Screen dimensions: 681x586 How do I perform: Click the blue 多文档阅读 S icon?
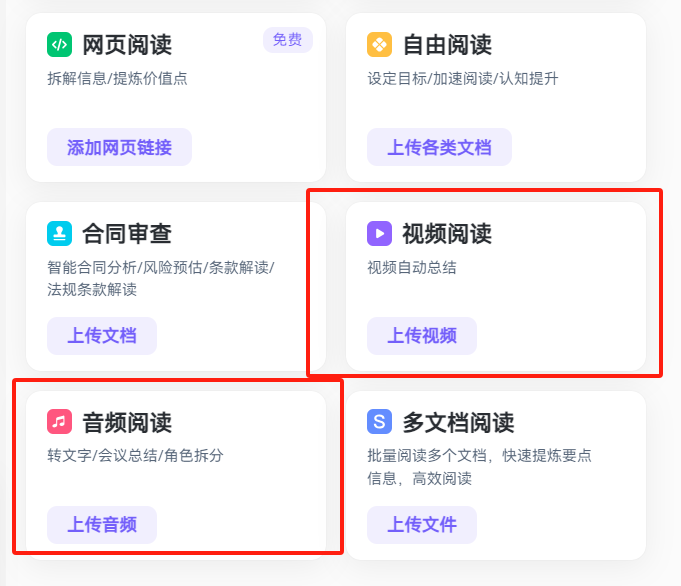[380, 421]
